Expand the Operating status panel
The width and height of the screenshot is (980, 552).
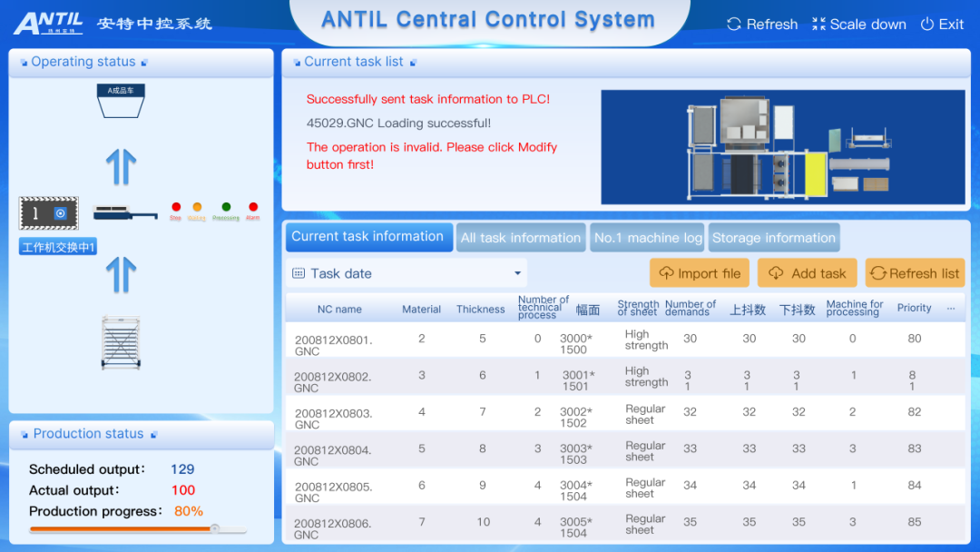coord(144,63)
